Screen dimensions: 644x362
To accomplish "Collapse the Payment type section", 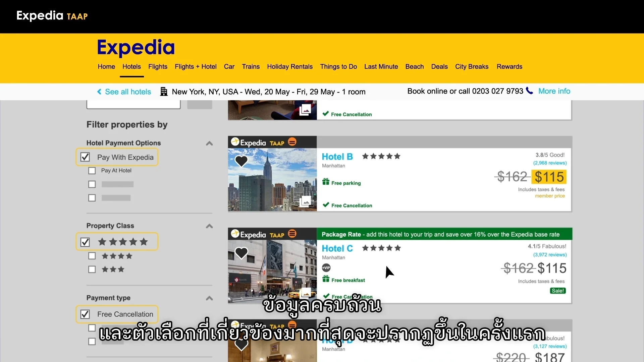I will click(209, 298).
